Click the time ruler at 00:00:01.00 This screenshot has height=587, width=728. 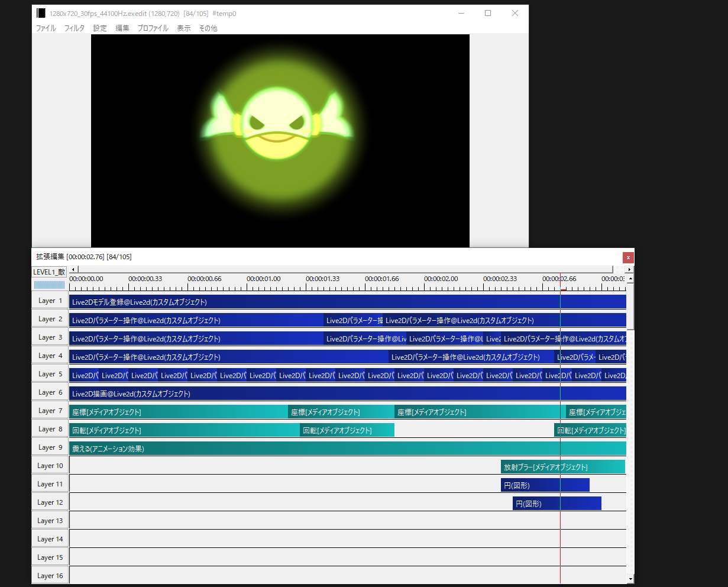tap(247, 285)
